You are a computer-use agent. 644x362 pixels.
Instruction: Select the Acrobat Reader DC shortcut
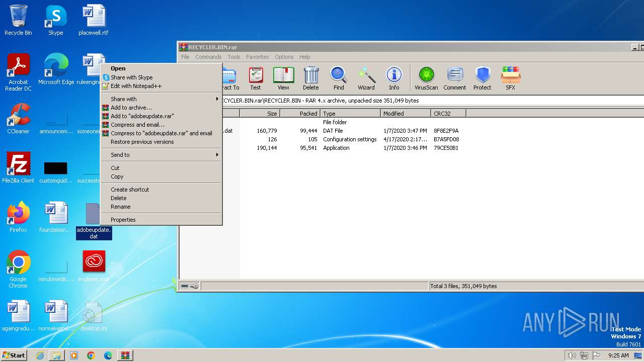click(18, 72)
